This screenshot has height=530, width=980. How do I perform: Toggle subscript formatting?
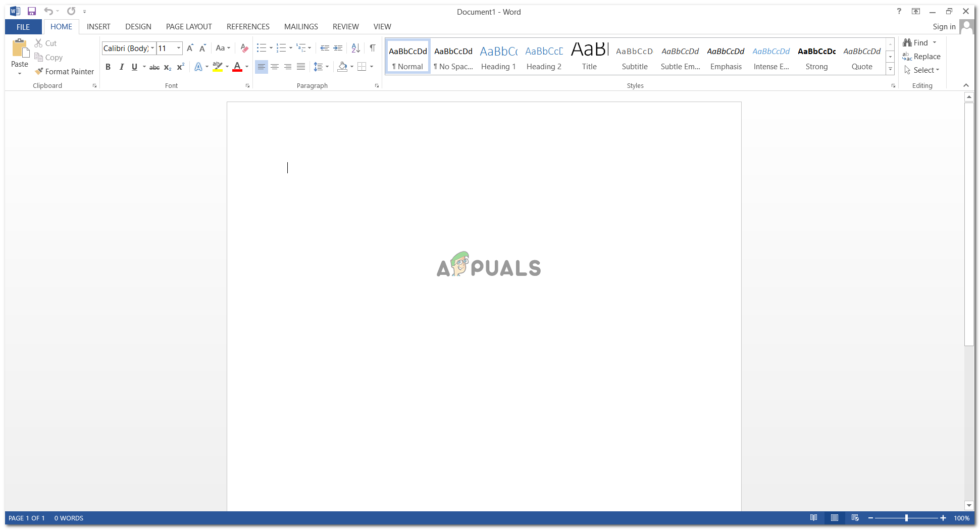click(x=168, y=67)
